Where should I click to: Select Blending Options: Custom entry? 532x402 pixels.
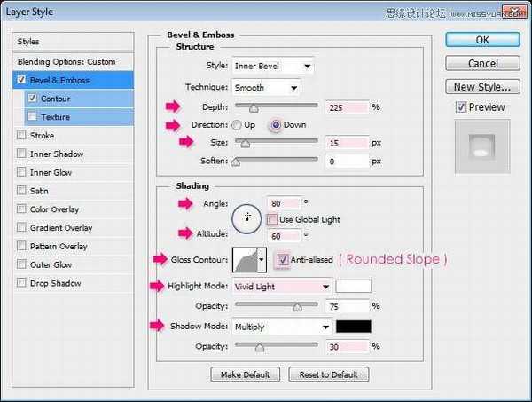point(73,62)
